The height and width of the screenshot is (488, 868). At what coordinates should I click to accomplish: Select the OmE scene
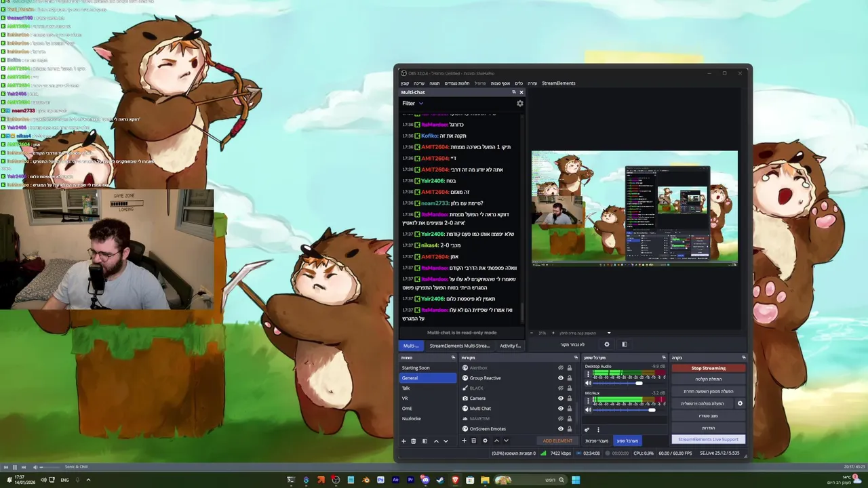click(x=429, y=409)
